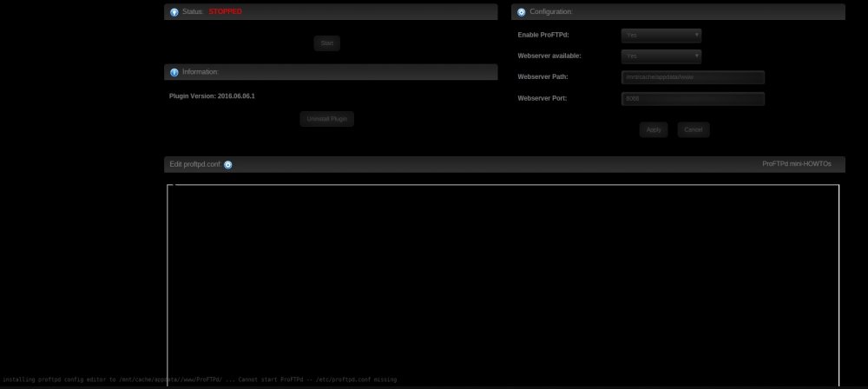
Task: Click the gear icon beside Edit proftpd.conf
Action: pyautogui.click(x=228, y=165)
